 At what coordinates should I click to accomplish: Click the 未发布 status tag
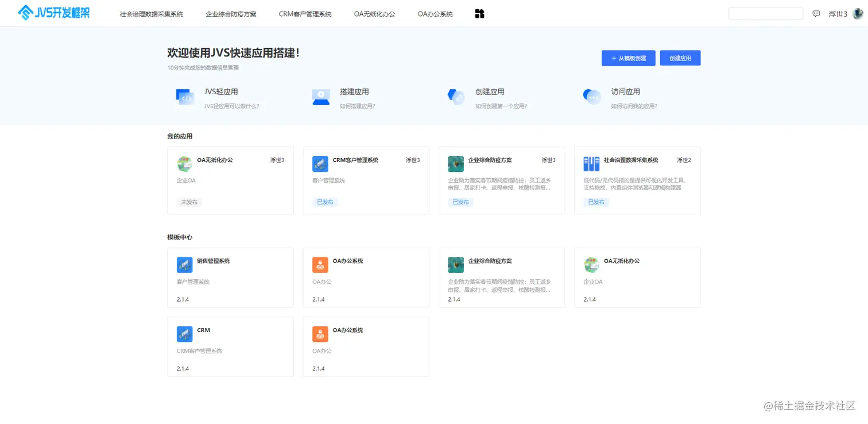tap(189, 202)
